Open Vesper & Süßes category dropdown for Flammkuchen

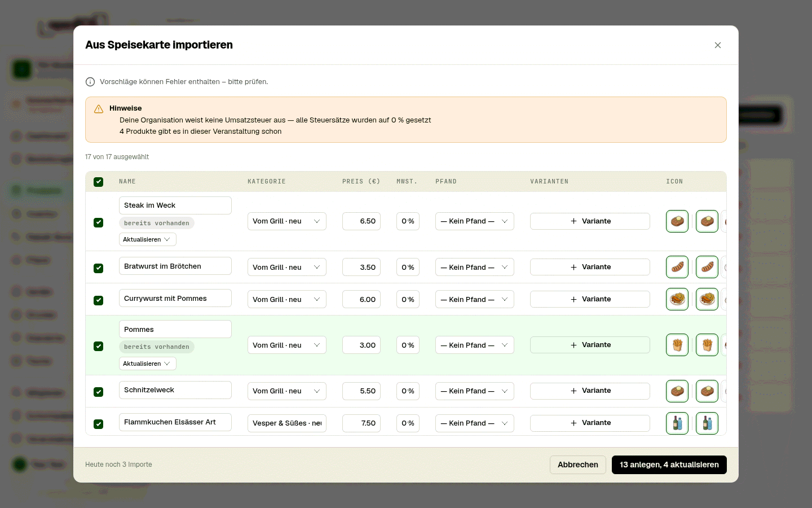tap(287, 423)
